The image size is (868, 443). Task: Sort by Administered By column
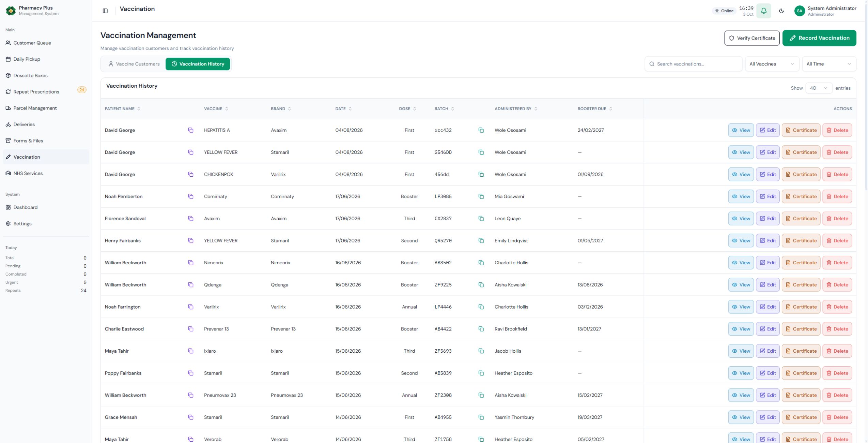(x=516, y=109)
